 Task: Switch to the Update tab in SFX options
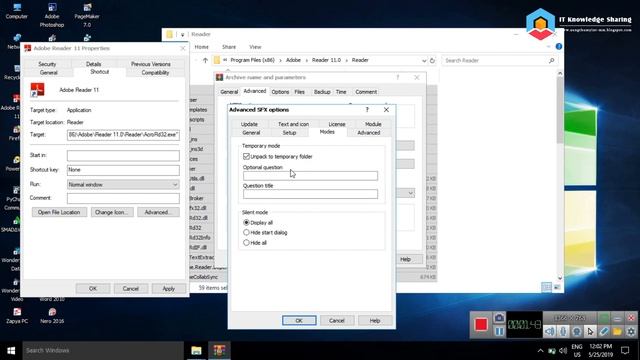pyautogui.click(x=249, y=124)
